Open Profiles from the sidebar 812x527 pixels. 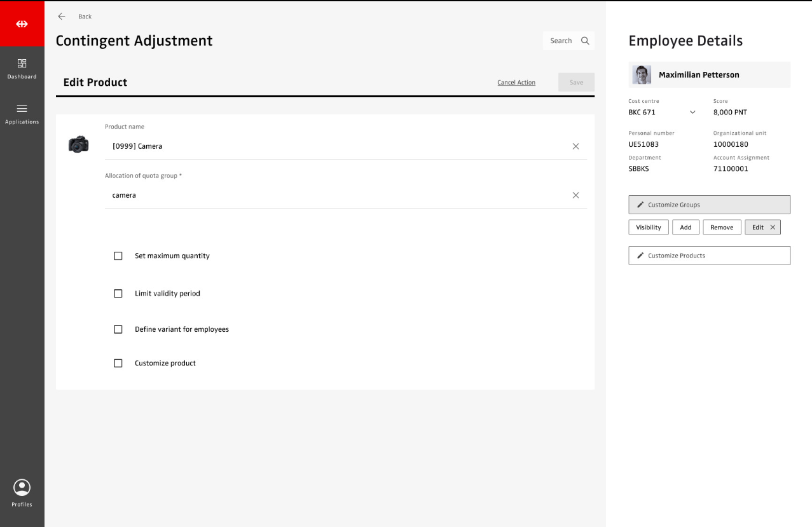pos(22,493)
